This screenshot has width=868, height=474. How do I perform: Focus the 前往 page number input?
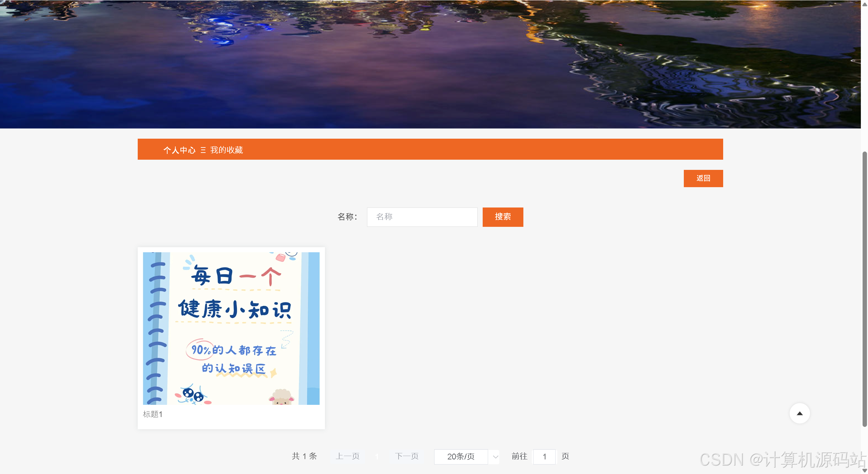[544, 456]
